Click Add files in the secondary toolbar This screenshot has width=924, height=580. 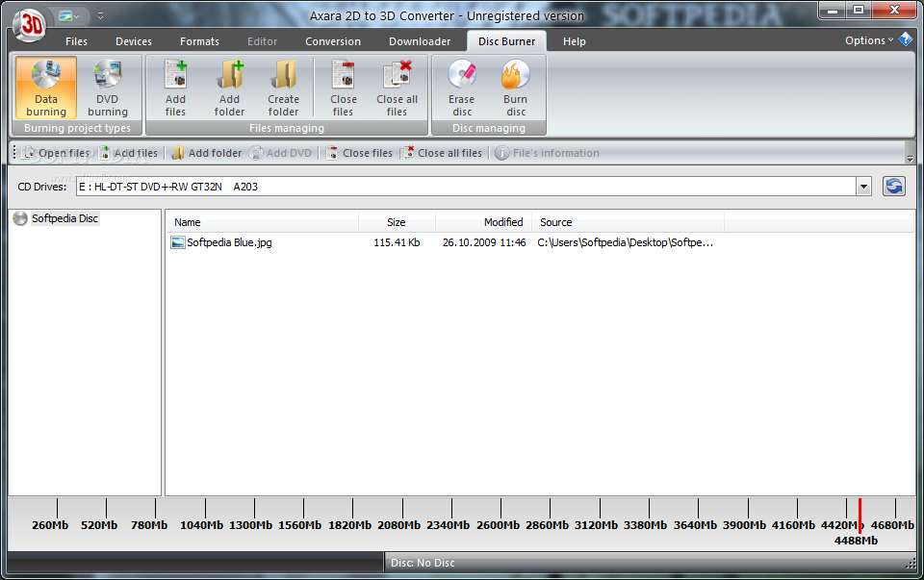[x=129, y=153]
